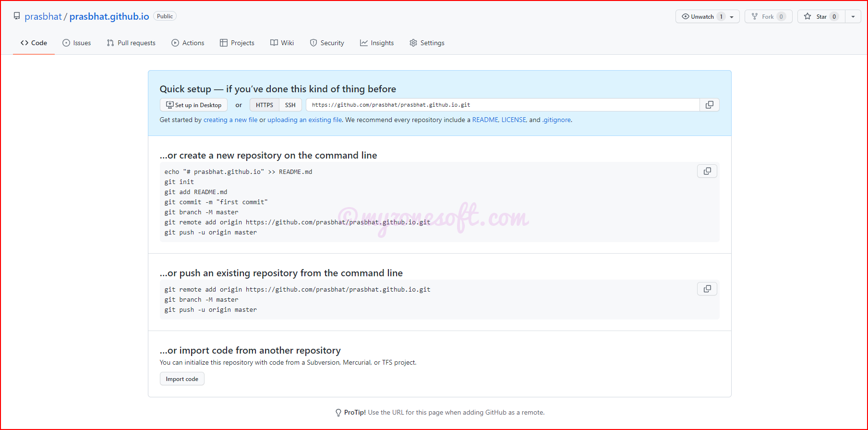
Task: Click the repository icon beside prasbhat
Action: click(x=17, y=16)
